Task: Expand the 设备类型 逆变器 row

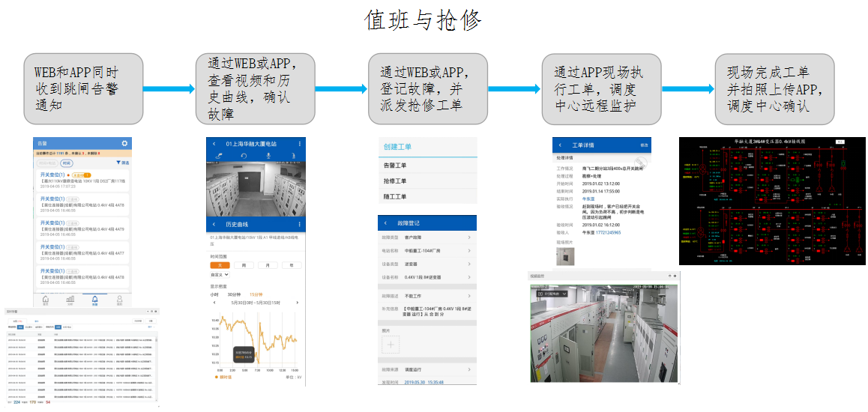Action: click(x=469, y=263)
